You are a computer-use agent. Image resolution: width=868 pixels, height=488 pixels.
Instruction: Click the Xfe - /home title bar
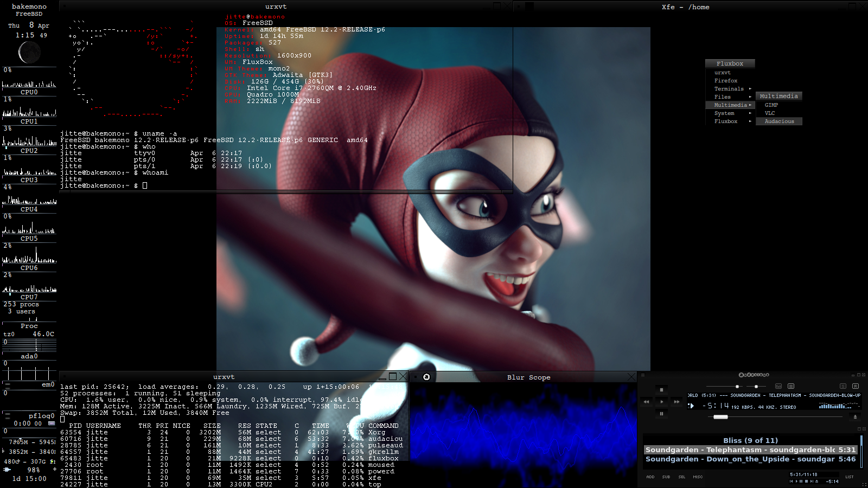[x=686, y=7]
